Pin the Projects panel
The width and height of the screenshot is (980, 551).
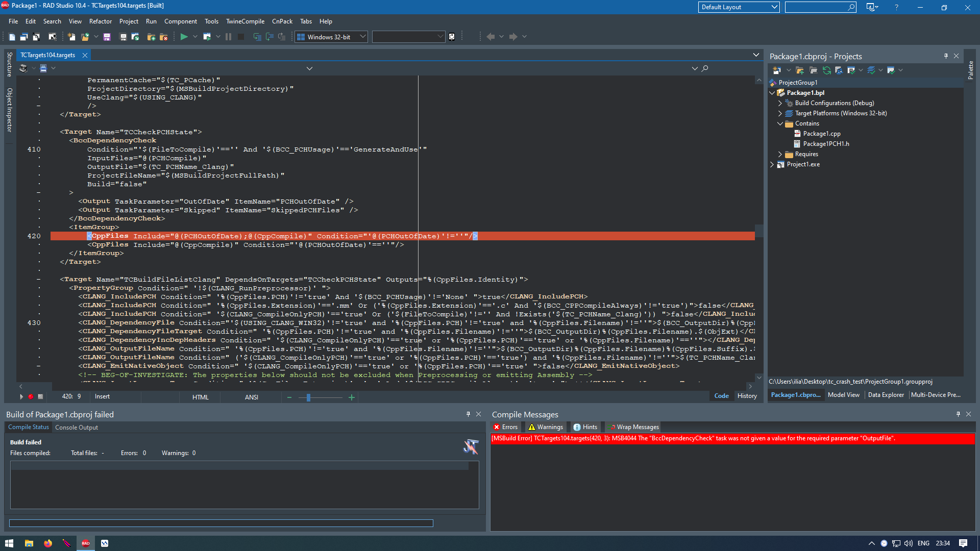(x=946, y=56)
